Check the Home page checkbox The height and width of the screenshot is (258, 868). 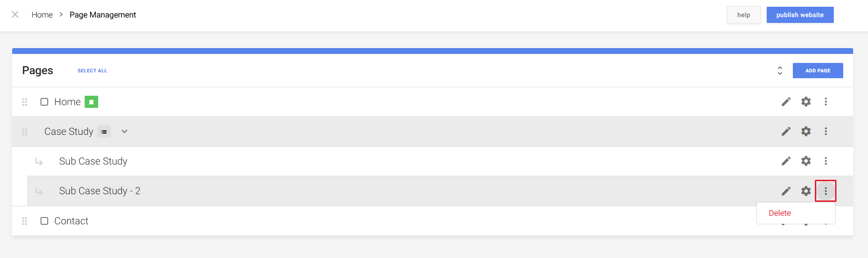point(45,102)
